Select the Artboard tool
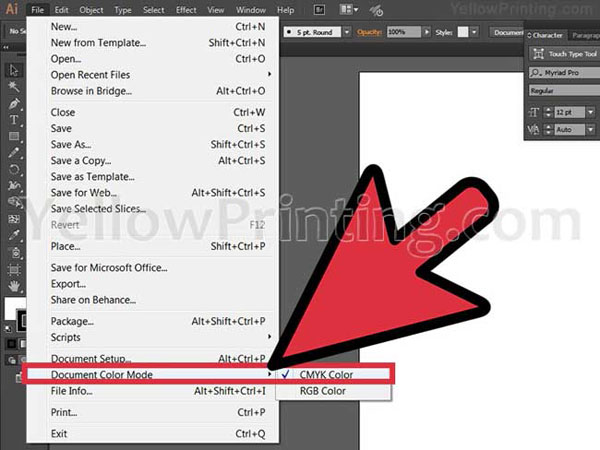The height and width of the screenshot is (450, 600). 14,270
